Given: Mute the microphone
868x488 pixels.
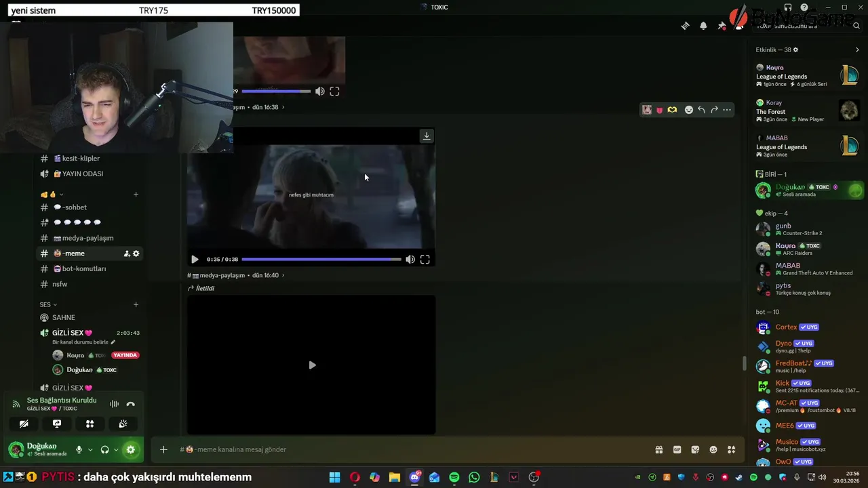Looking at the screenshot, I should [x=79, y=449].
